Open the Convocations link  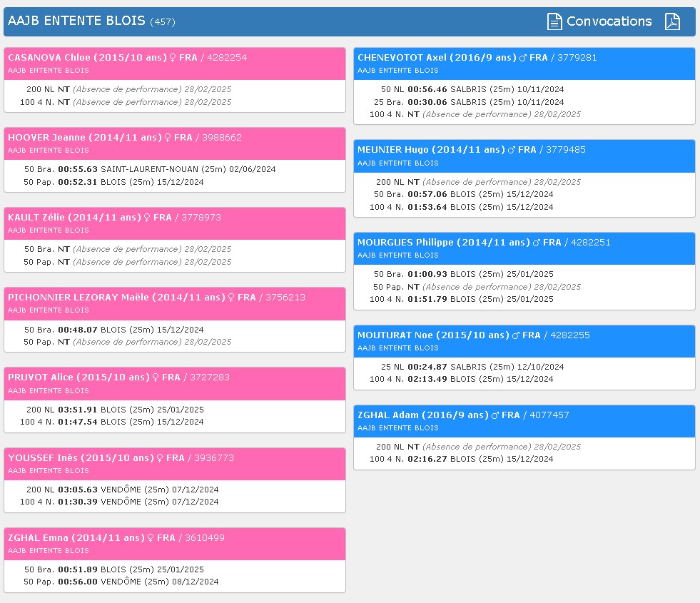(609, 21)
